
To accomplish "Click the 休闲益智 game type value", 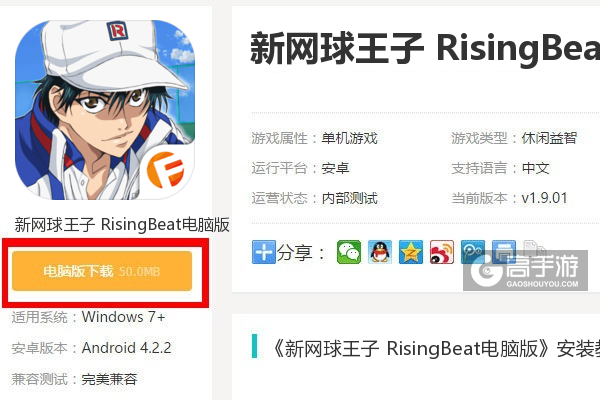I will (x=549, y=138).
